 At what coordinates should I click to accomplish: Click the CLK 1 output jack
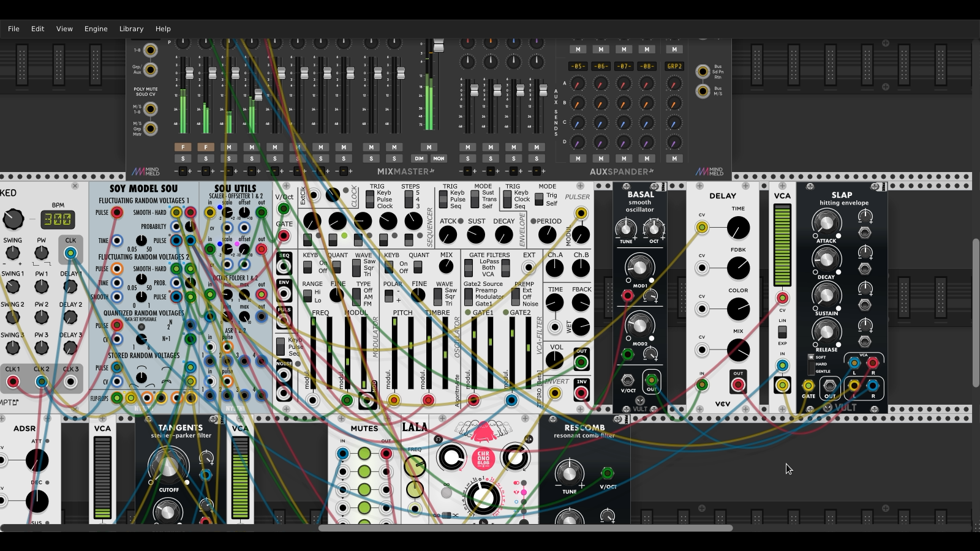point(12,382)
